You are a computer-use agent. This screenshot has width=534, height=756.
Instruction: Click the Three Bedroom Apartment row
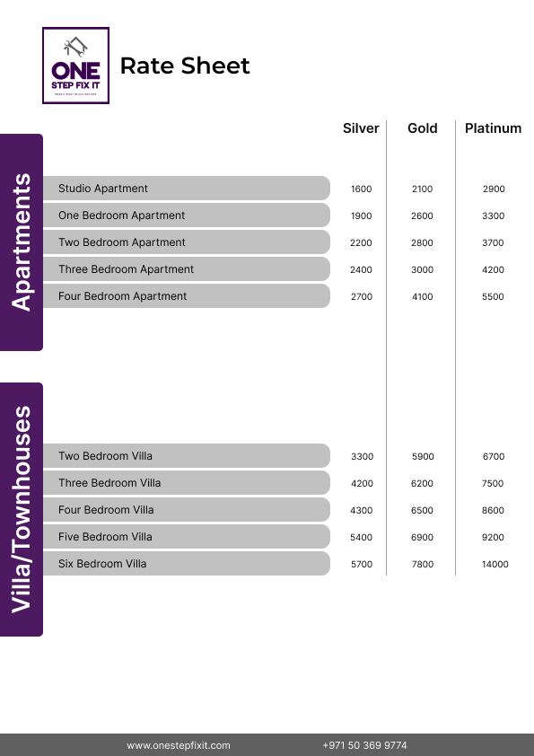(x=187, y=269)
